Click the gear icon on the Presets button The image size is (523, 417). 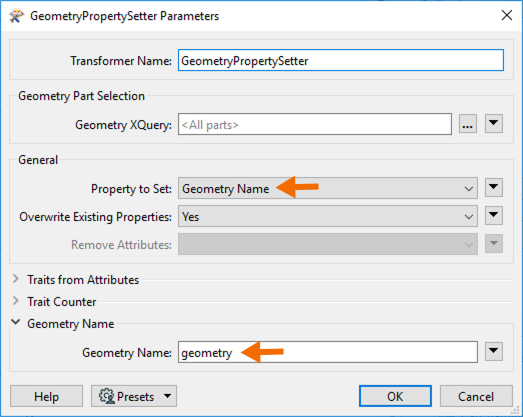tap(106, 396)
